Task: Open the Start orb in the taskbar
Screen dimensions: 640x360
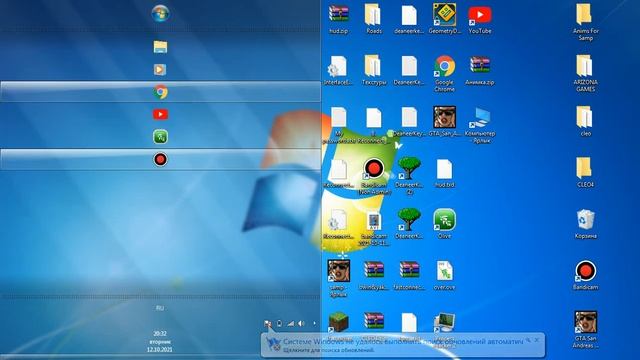Action: point(160,13)
